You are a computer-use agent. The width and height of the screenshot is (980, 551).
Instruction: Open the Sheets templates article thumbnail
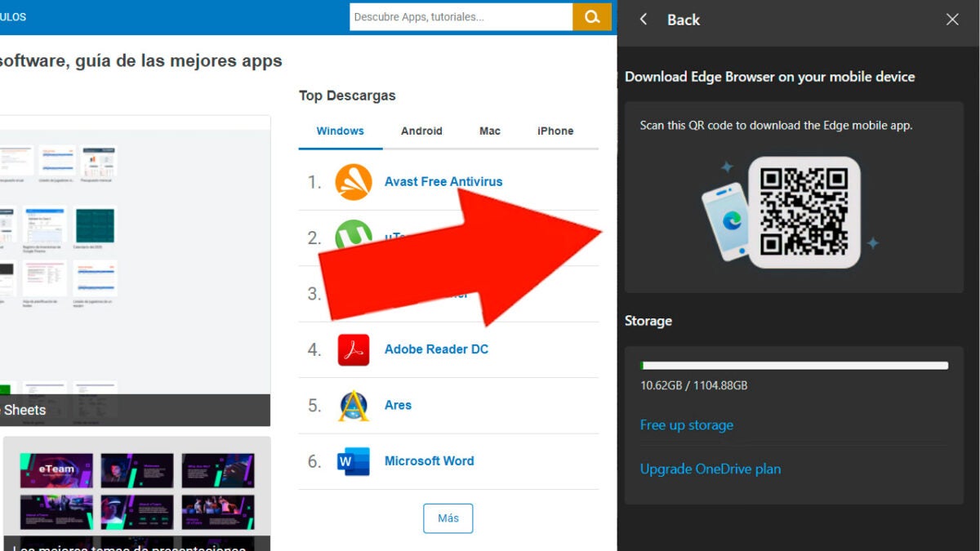tap(135, 270)
